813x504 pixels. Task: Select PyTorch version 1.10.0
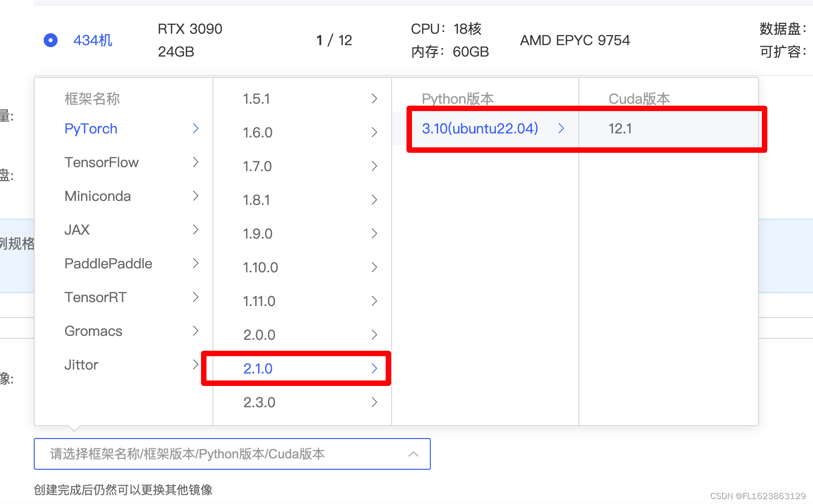[x=261, y=267]
